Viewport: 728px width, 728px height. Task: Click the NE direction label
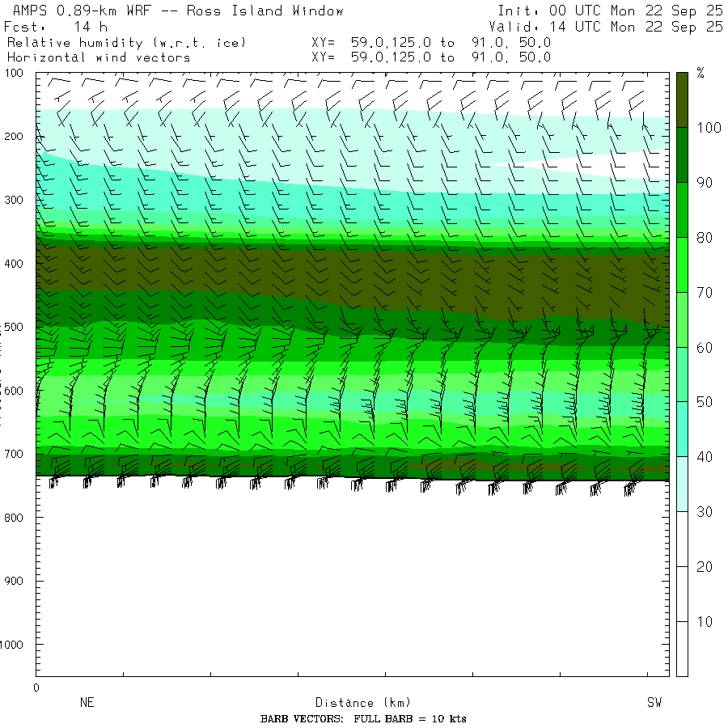point(87,702)
